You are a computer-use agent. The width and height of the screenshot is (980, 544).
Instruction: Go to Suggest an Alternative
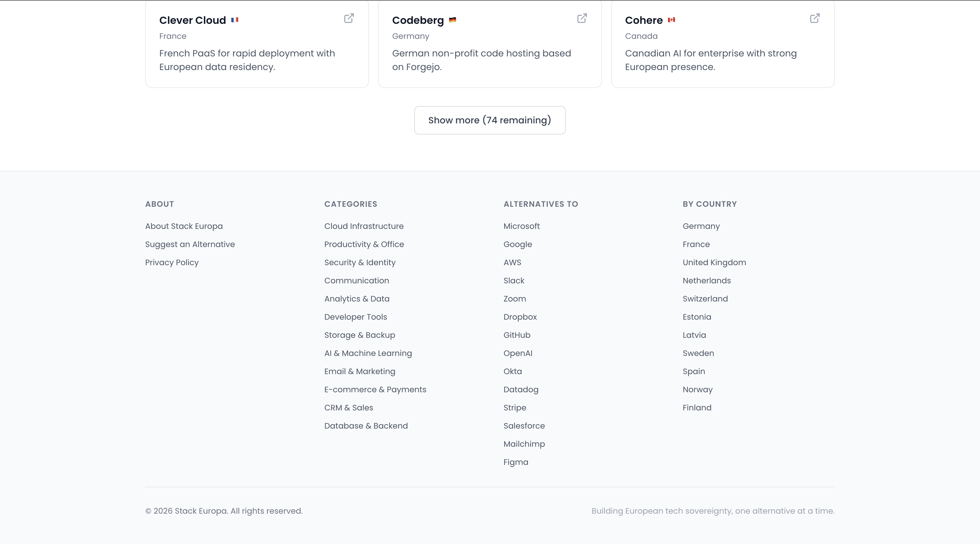(x=190, y=244)
